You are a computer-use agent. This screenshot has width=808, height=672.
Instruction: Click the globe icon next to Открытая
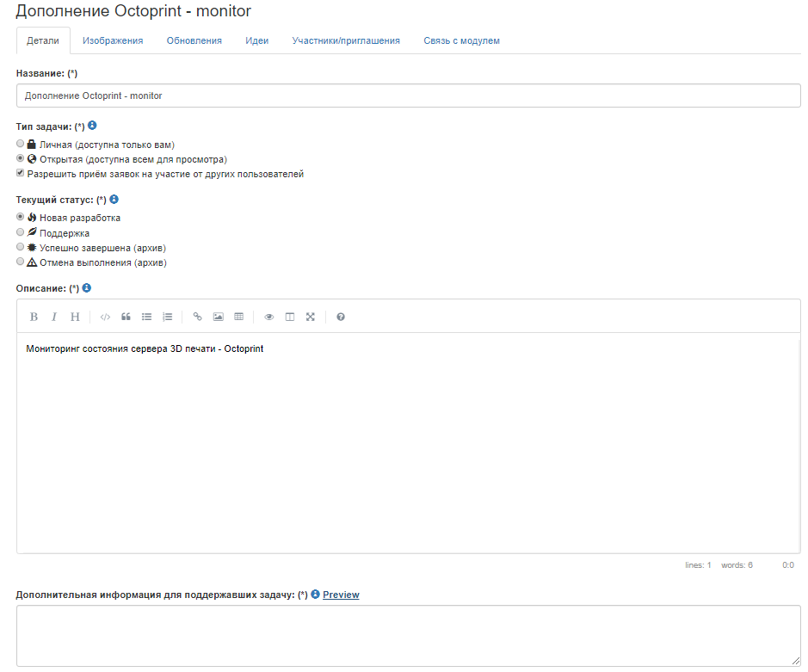tap(32, 158)
